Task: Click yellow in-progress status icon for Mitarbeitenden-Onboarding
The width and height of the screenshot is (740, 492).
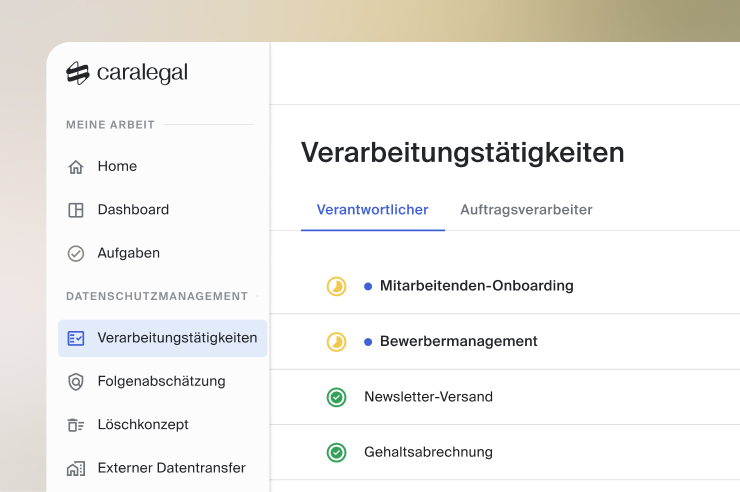Action: pyautogui.click(x=336, y=286)
